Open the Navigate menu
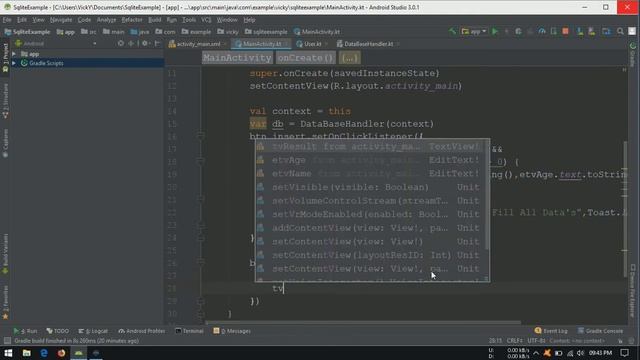640x360 pixels. tap(61, 20)
